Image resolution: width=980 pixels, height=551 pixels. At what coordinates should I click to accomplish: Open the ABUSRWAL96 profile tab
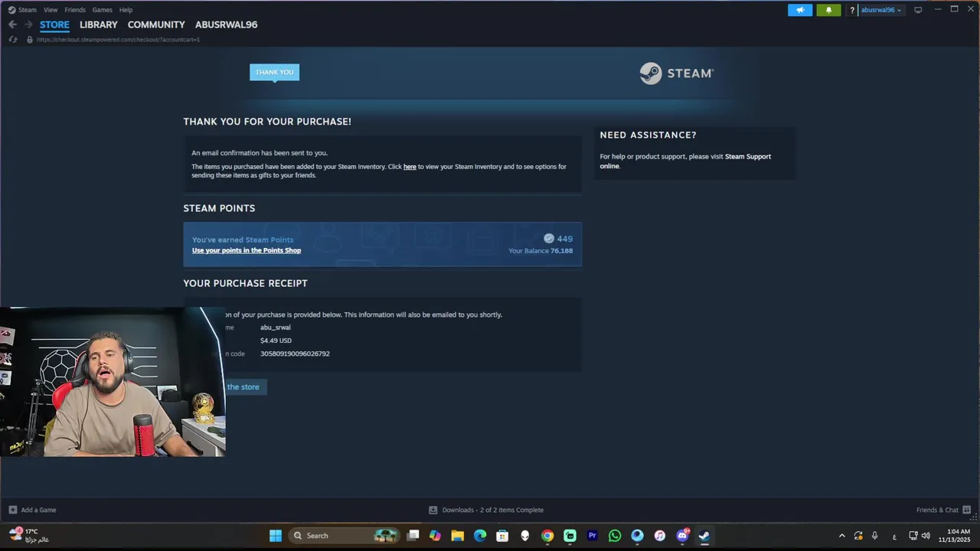[x=226, y=24]
